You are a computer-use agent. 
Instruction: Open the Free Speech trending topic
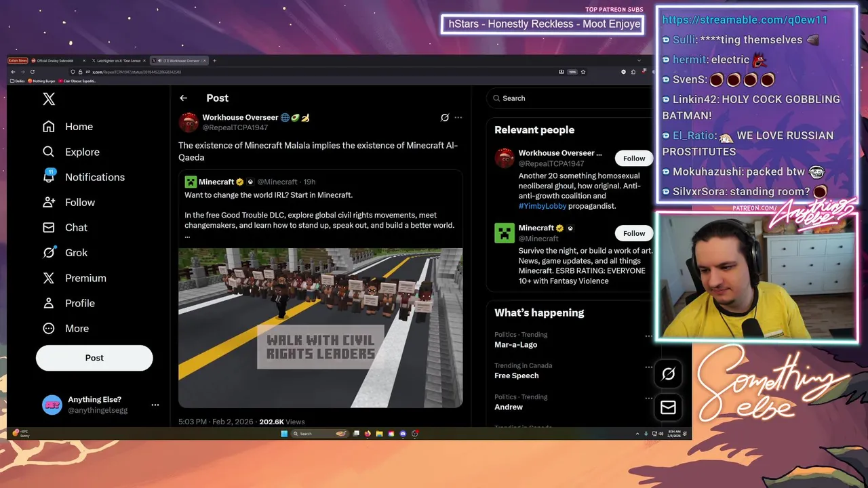tap(517, 375)
